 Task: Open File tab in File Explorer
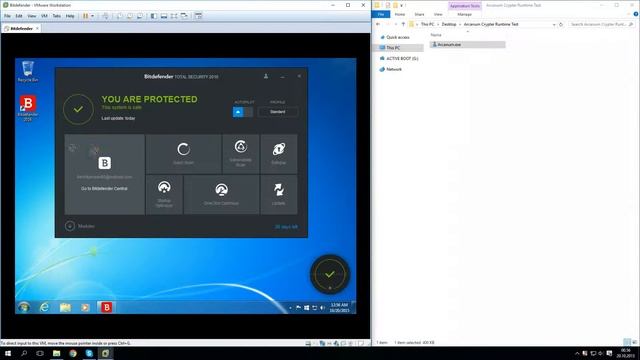tap(381, 14)
